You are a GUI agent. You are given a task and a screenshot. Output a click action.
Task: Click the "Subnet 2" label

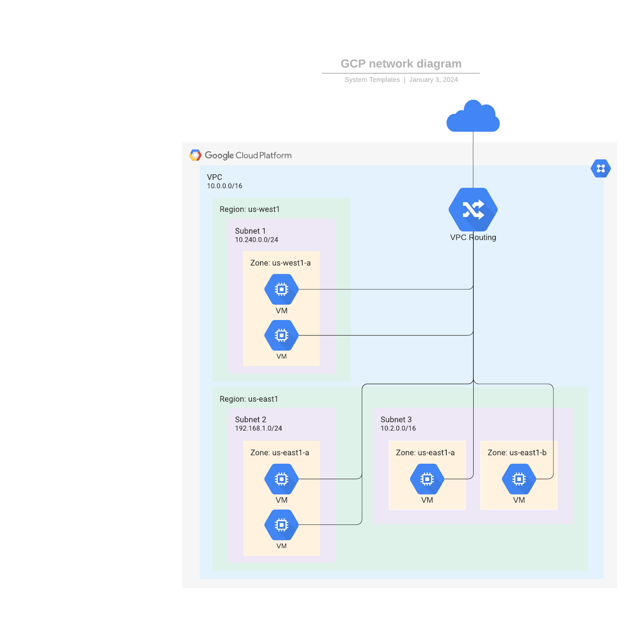pyautogui.click(x=251, y=419)
